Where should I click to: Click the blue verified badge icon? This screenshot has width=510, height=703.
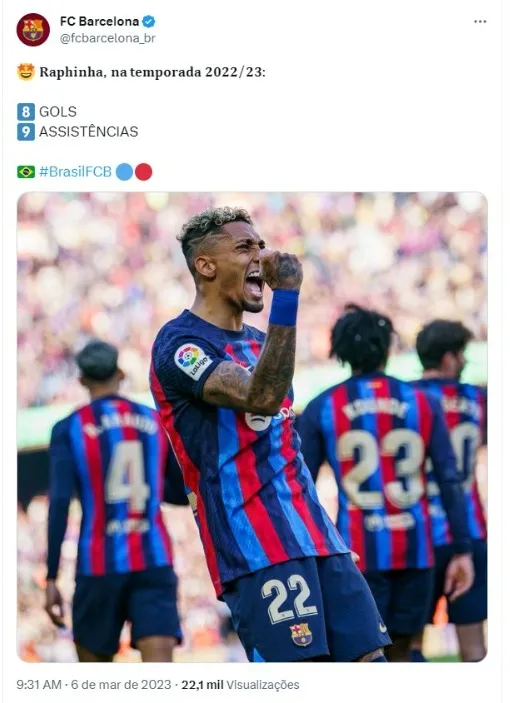[x=149, y=21]
